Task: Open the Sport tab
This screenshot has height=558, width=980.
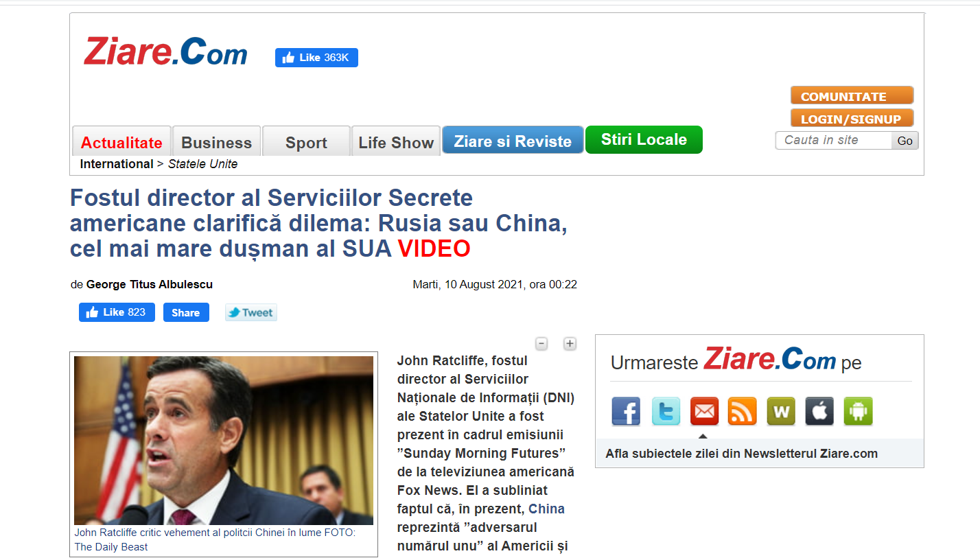Action: (306, 142)
